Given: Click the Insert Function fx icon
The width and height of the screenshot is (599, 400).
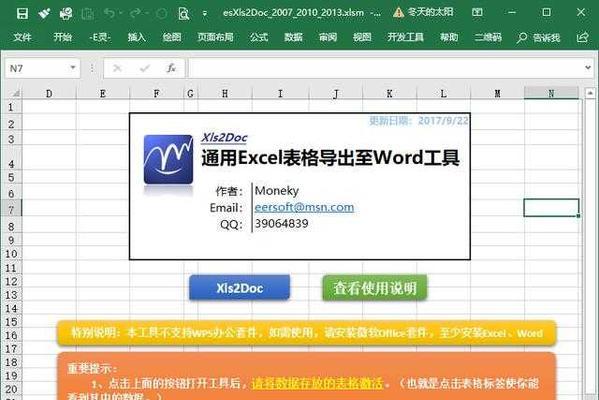Looking at the screenshot, I should (172, 68).
